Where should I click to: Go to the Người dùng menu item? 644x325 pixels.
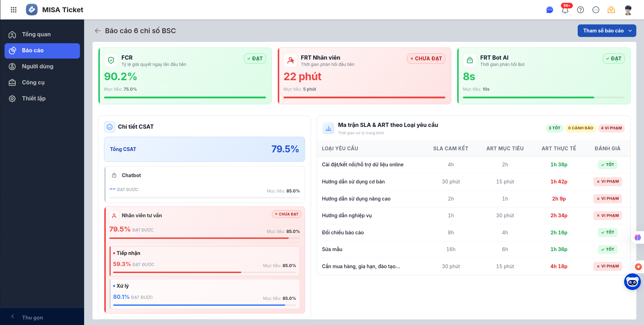coord(37,66)
